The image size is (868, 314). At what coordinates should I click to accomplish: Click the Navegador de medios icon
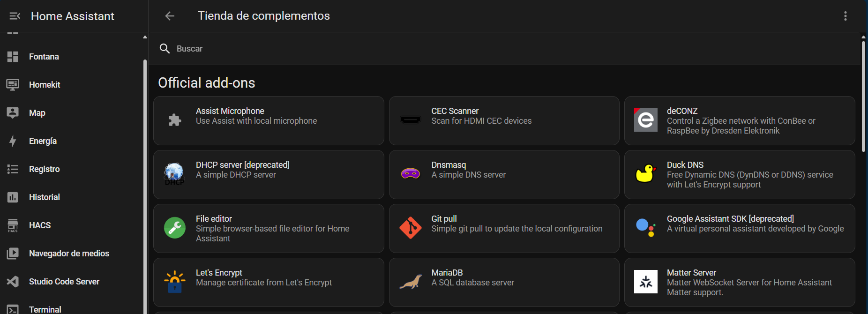point(13,254)
